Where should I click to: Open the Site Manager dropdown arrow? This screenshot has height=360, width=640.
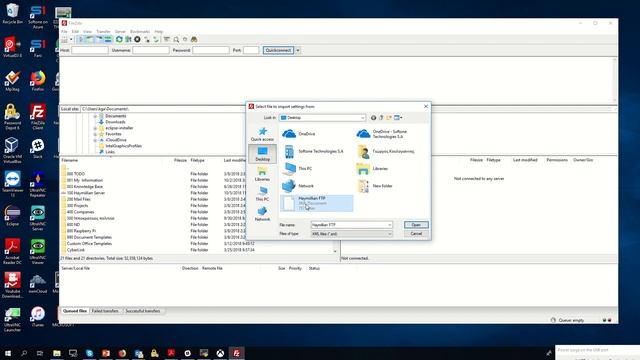click(71, 40)
